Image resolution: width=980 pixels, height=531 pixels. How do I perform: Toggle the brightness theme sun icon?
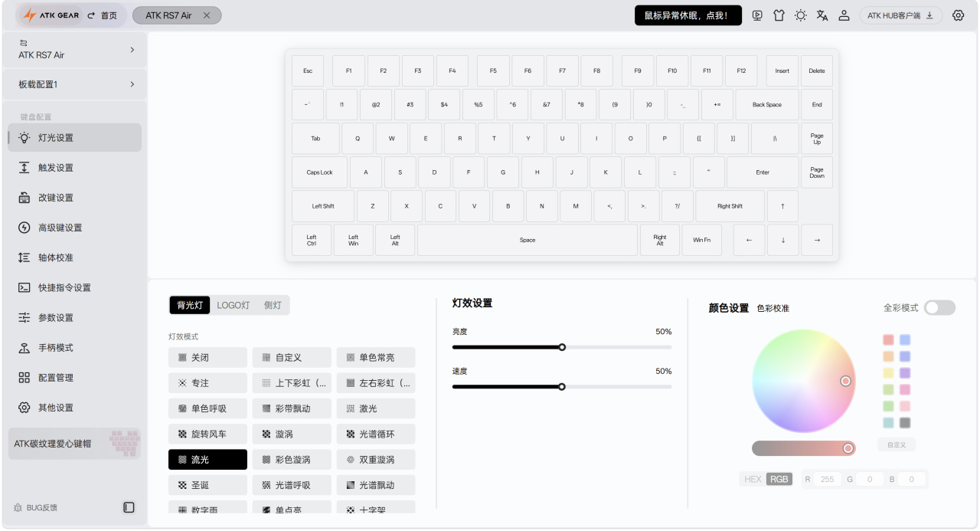[x=800, y=15]
